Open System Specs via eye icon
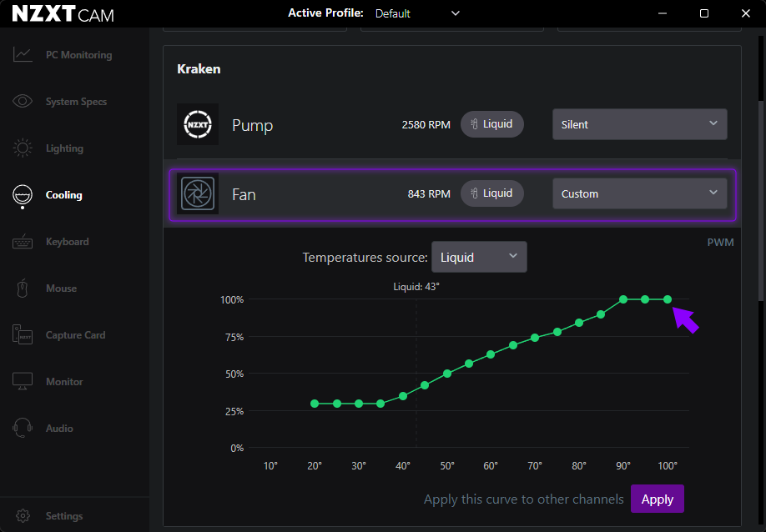Screen dimensions: 766x532 pos(23,102)
